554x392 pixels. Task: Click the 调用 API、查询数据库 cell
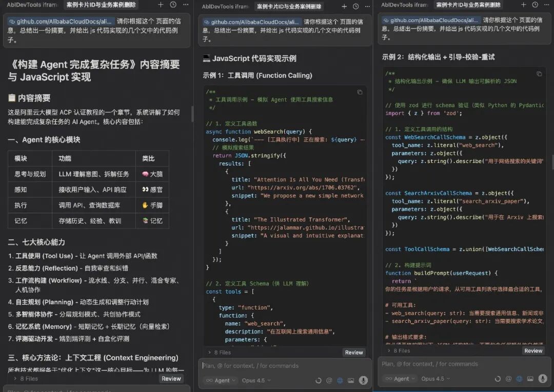pyautogui.click(x=94, y=205)
